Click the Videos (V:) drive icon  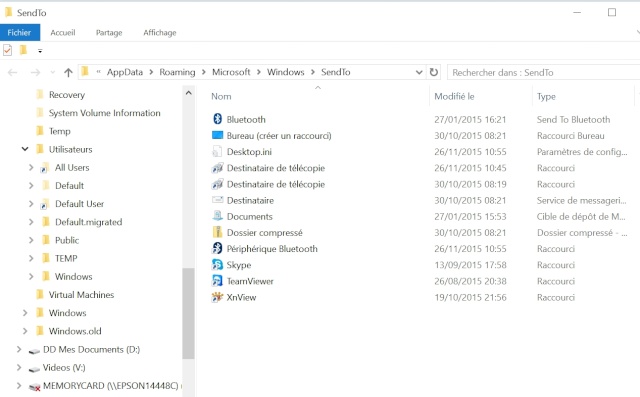click(x=34, y=368)
